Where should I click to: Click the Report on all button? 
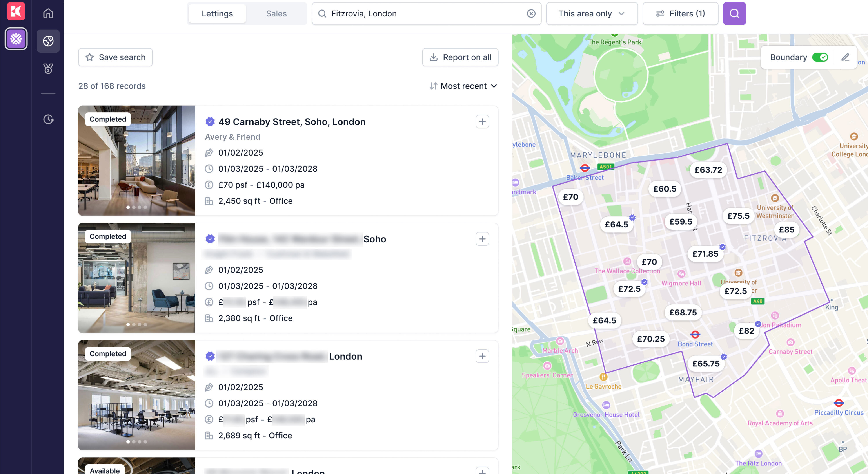tap(460, 57)
